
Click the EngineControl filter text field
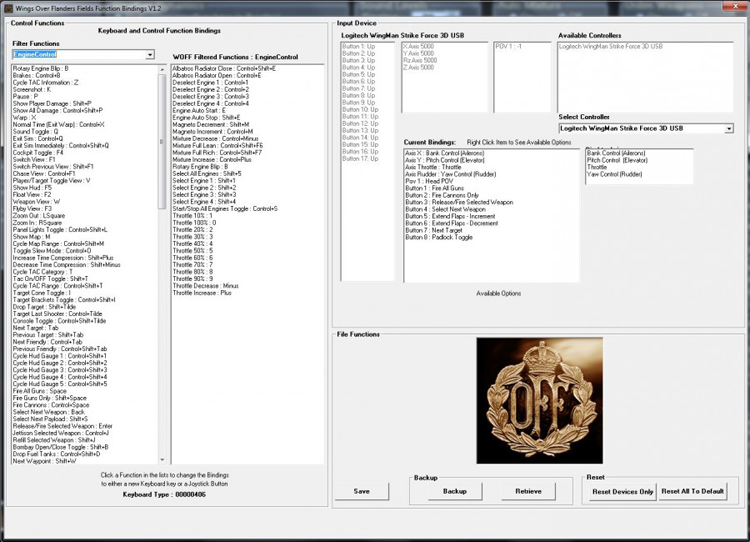(79, 55)
